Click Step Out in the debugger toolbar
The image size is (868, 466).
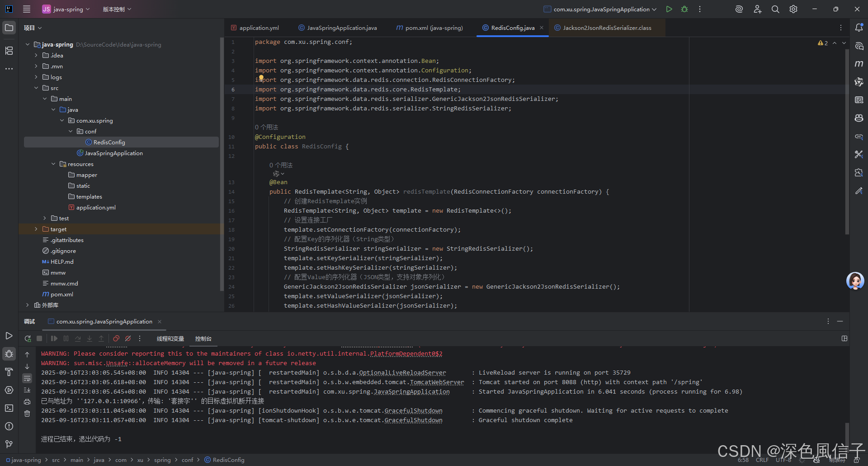[101, 338]
